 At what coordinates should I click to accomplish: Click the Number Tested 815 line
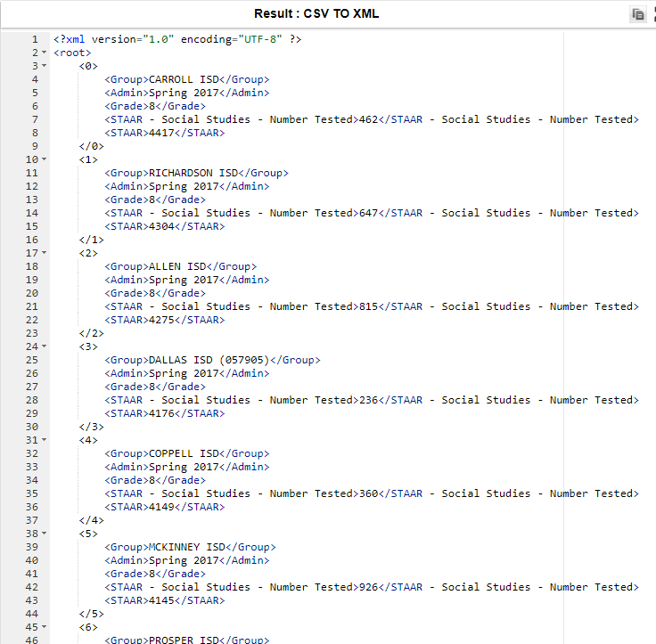(372, 306)
